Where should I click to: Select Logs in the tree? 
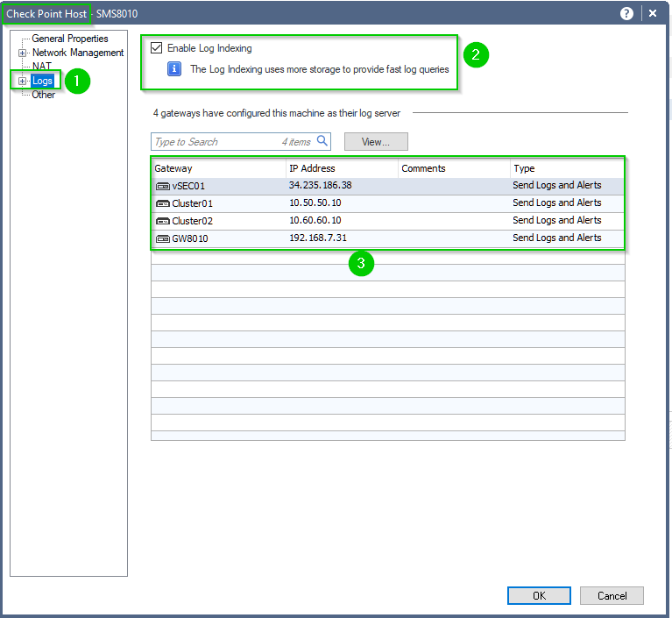pos(42,81)
